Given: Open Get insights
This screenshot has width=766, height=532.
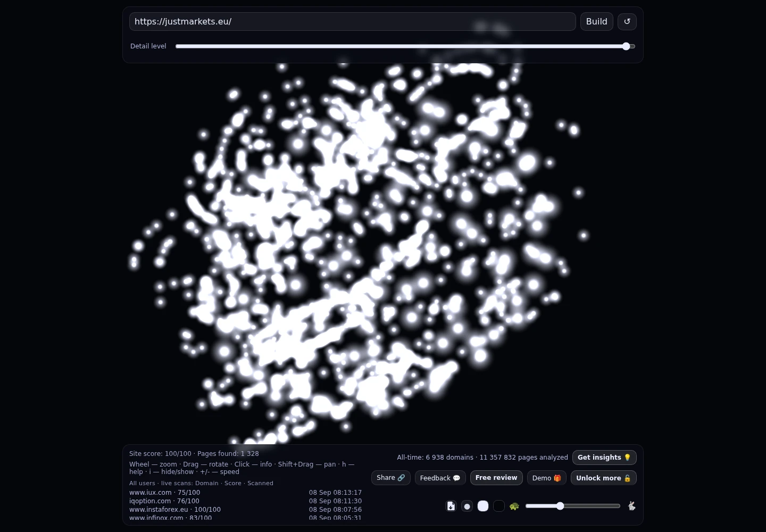Looking at the screenshot, I should 604,458.
